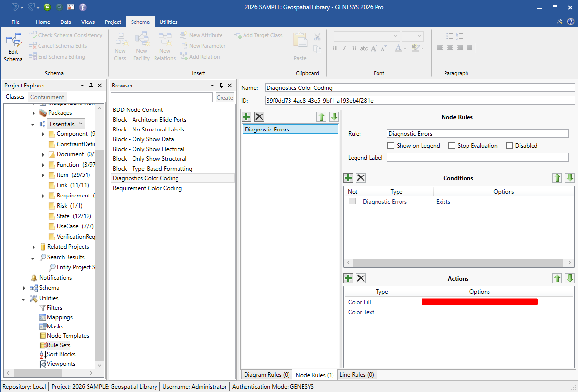Open Help icon in title bar
The width and height of the screenshot is (578, 392).
tap(570, 22)
